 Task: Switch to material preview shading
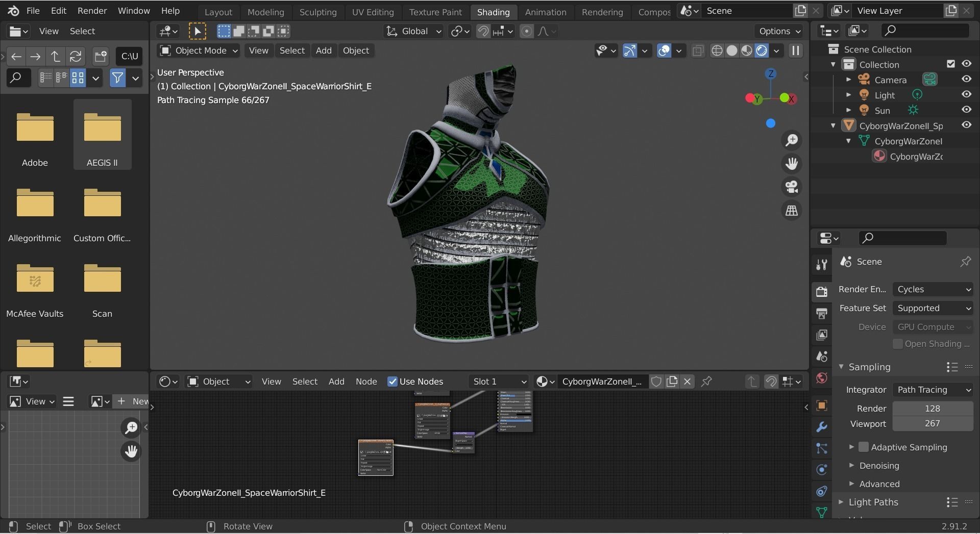(x=747, y=50)
